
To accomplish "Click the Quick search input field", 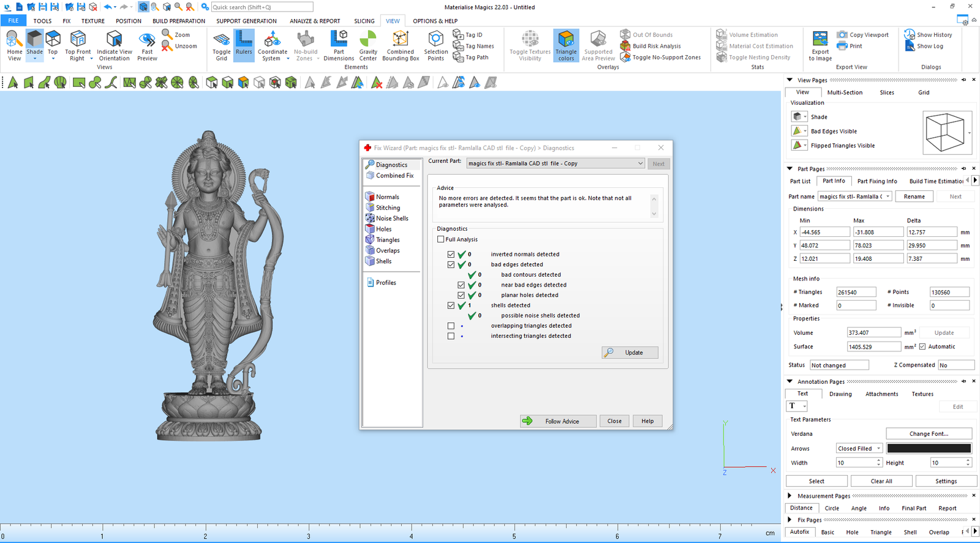I will pyautogui.click(x=262, y=7).
